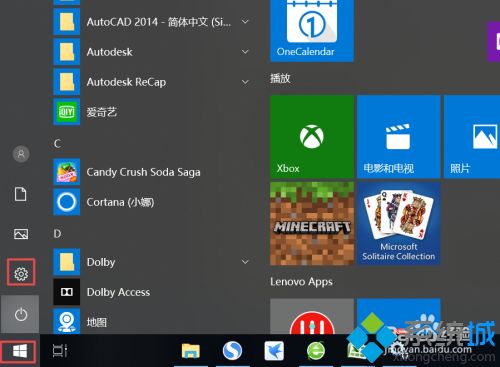Open the Maps (地图) app icon

(x=67, y=321)
